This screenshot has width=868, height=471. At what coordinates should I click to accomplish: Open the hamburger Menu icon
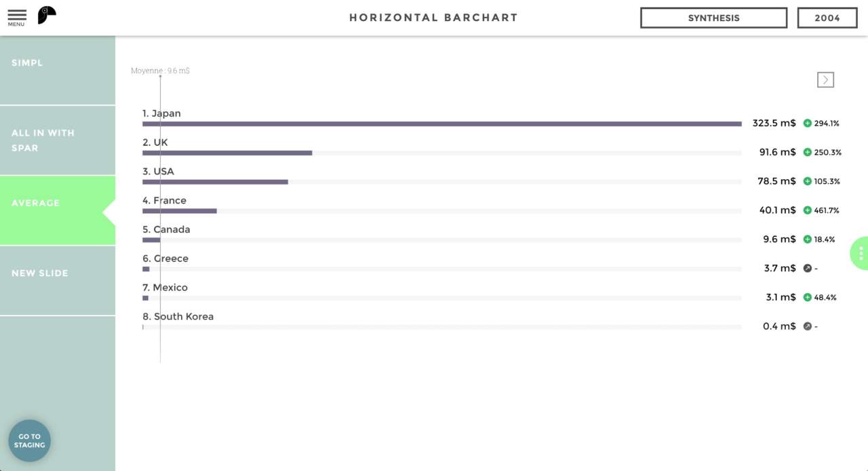17,17
